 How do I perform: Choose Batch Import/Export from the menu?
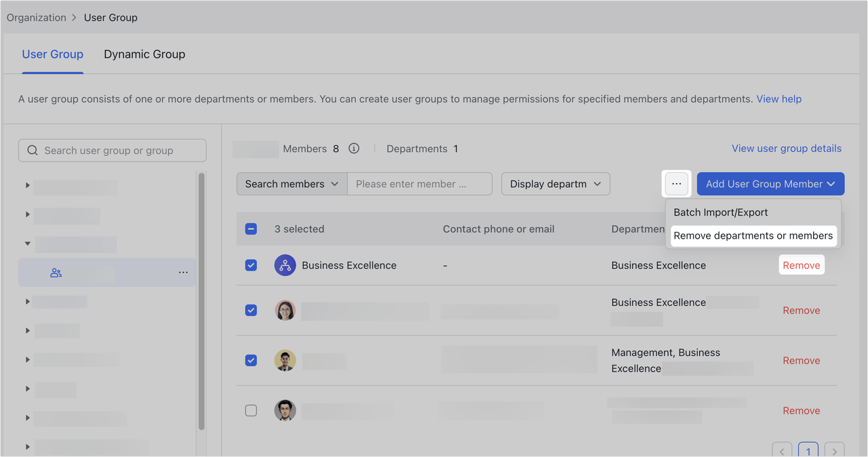pos(720,212)
